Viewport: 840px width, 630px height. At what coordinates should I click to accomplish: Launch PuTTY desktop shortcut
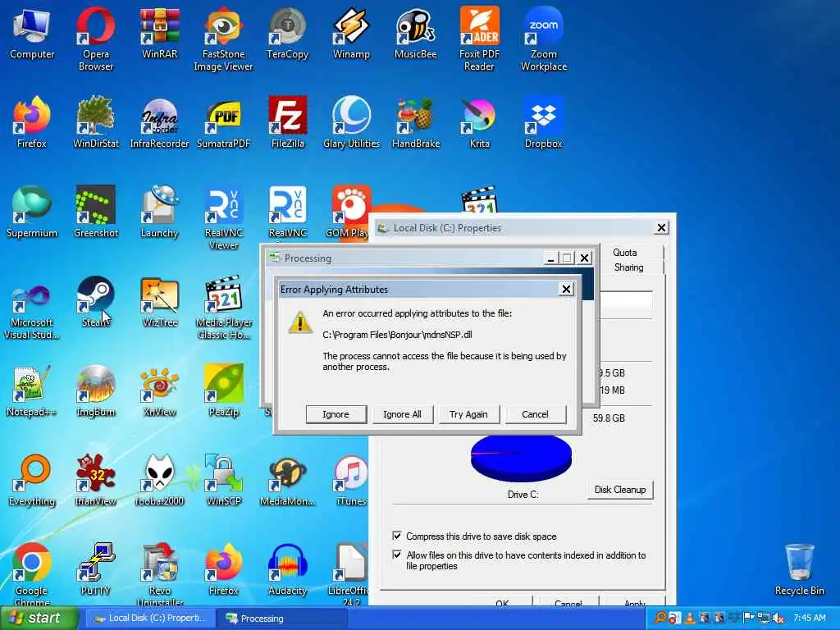(x=95, y=569)
